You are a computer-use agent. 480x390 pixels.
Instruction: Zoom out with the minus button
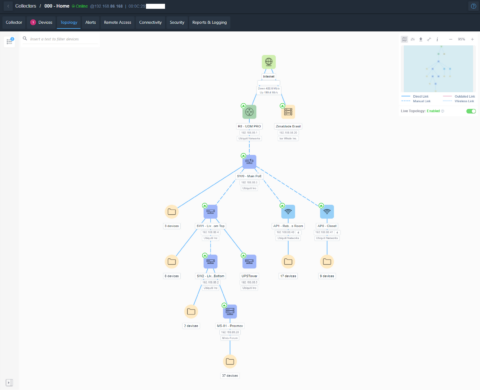coord(451,39)
